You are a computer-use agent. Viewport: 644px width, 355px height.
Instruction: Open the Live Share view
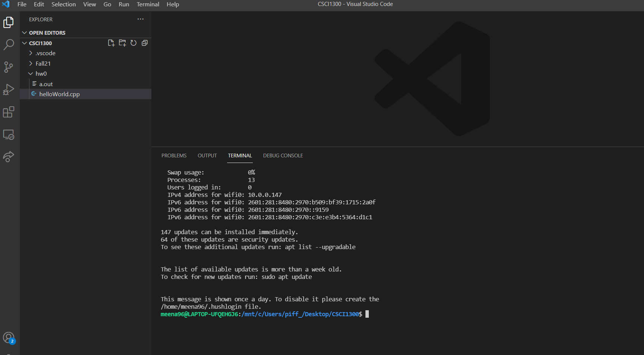9,157
